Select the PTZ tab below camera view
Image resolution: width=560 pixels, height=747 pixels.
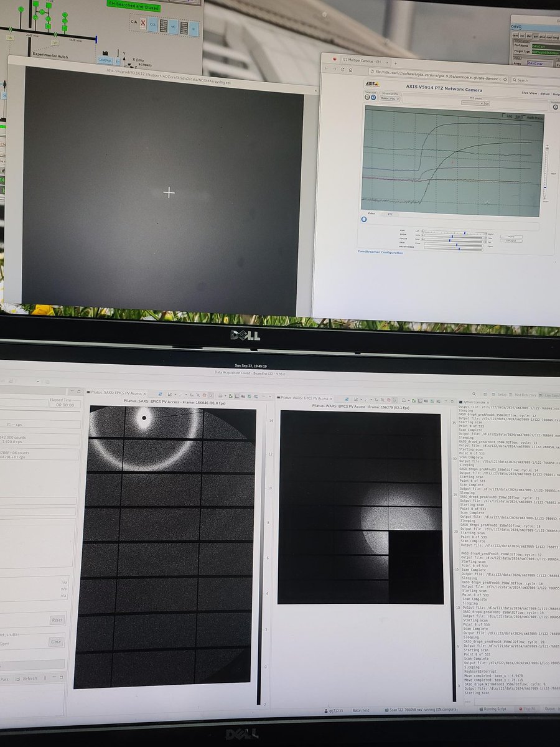tap(390, 214)
